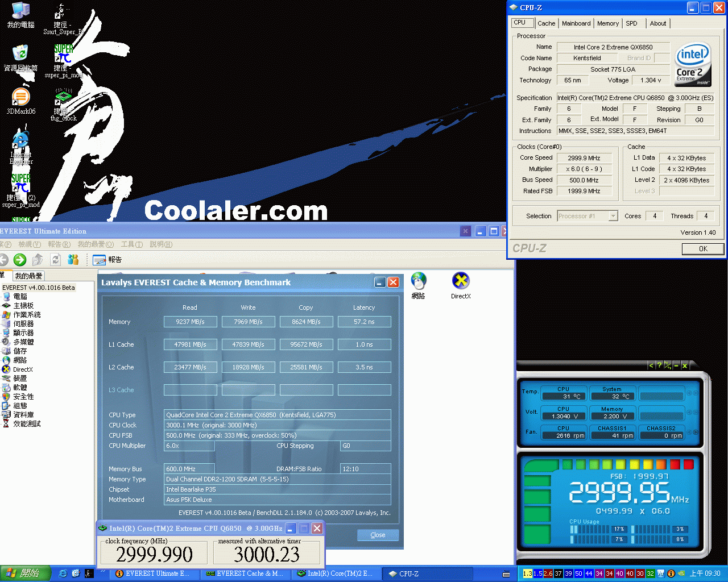
Task: Click the up-folder icon in EVEREST toolbar
Action: 38,260
